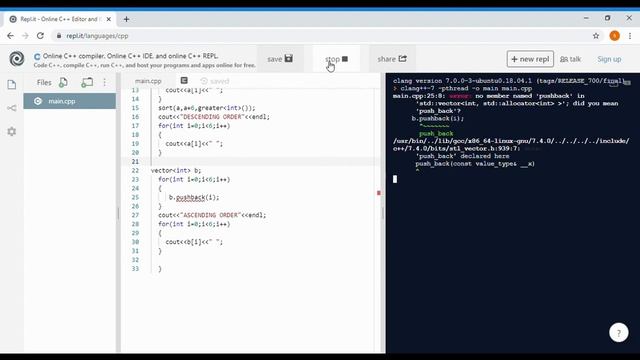This screenshot has width=640, height=360.
Task: Open the settings gear in sidebar
Action: click(x=11, y=131)
